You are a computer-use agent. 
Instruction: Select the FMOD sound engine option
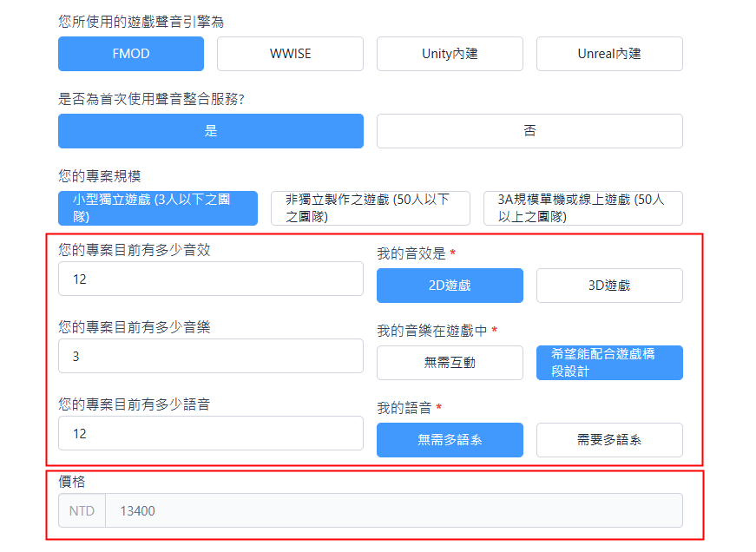[x=131, y=54]
